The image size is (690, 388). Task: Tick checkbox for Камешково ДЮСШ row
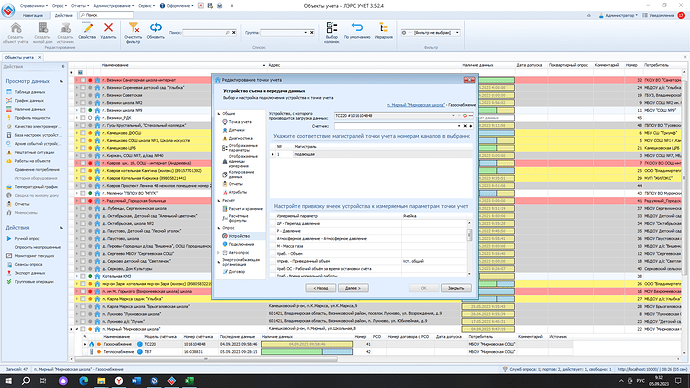coord(83,133)
